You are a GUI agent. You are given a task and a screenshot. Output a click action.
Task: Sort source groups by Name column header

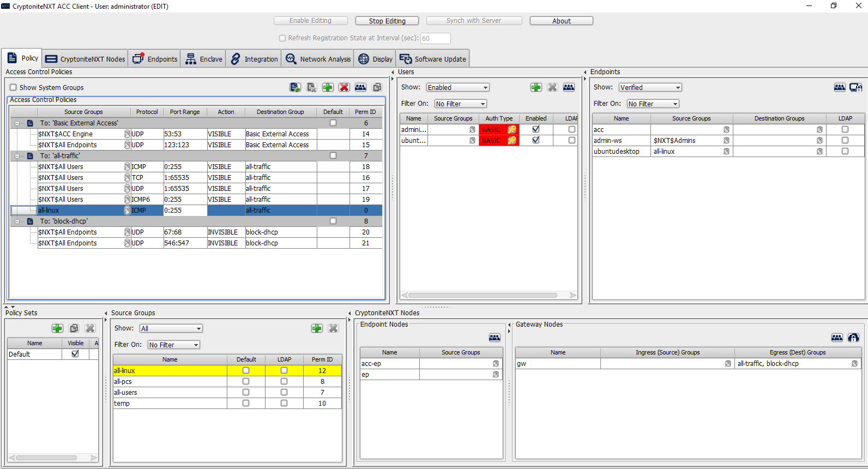(170, 359)
